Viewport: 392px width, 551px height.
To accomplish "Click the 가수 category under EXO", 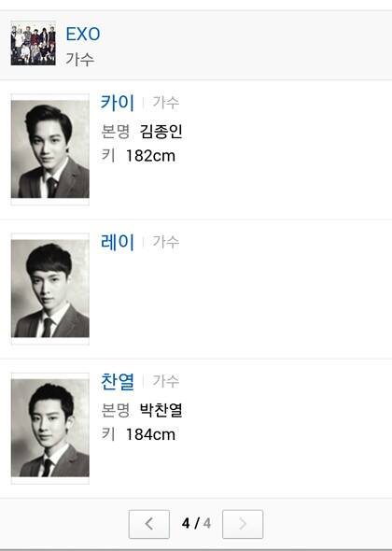I will click(x=80, y=59).
